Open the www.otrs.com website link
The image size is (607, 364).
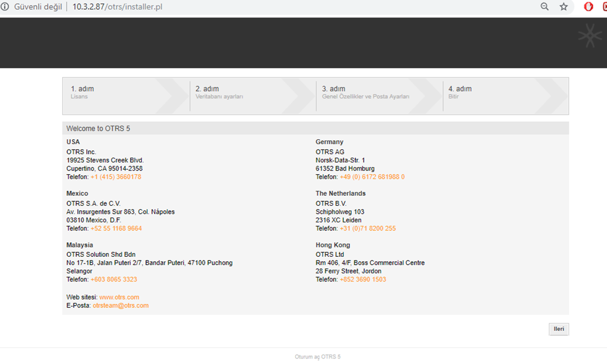click(119, 297)
